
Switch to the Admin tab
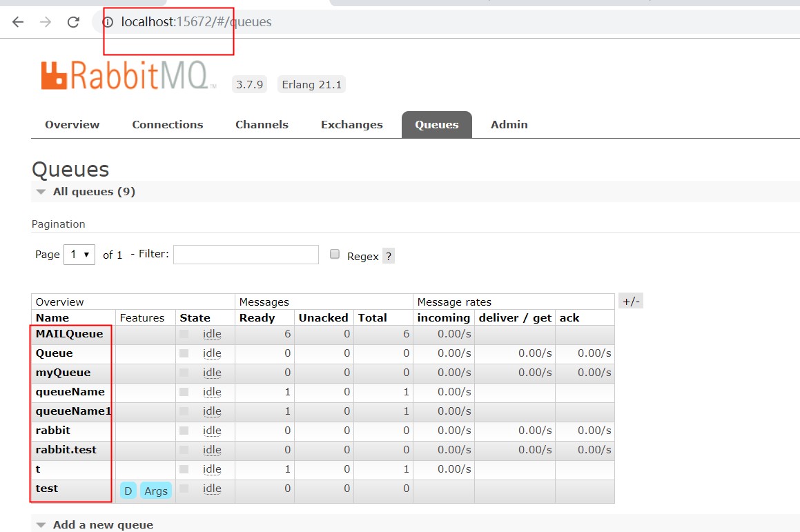509,124
